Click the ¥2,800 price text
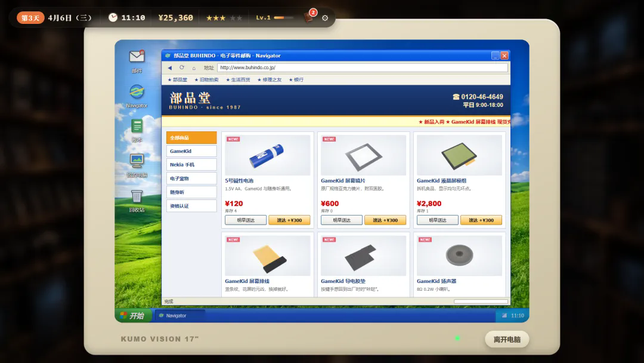This screenshot has width=644, height=363. 429,204
